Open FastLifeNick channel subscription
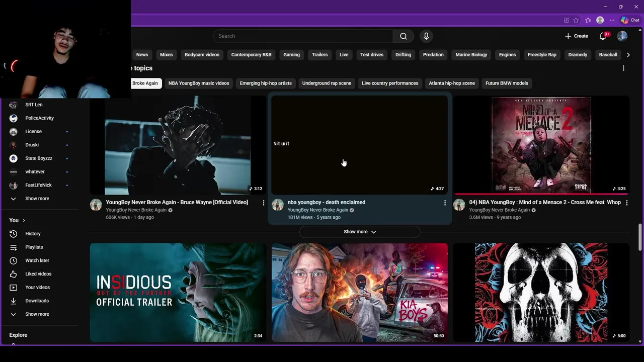The height and width of the screenshot is (362, 644). click(39, 185)
